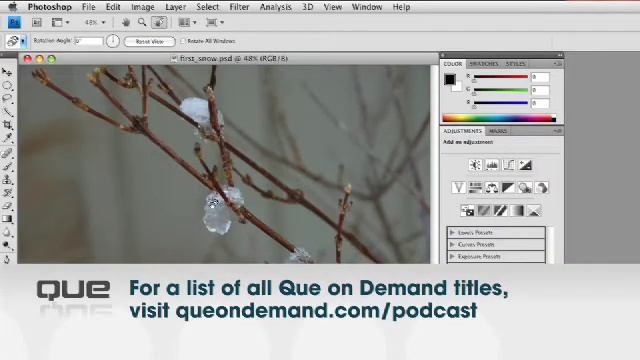Click the Reset View button

[x=150, y=42]
